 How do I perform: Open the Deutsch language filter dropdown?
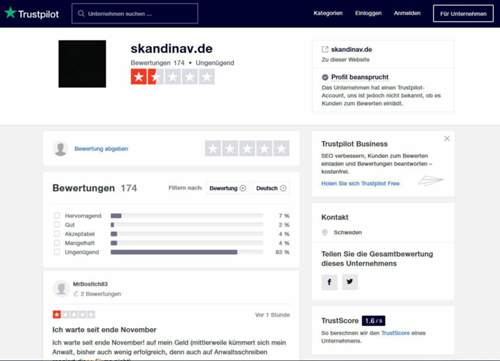pos(271,188)
